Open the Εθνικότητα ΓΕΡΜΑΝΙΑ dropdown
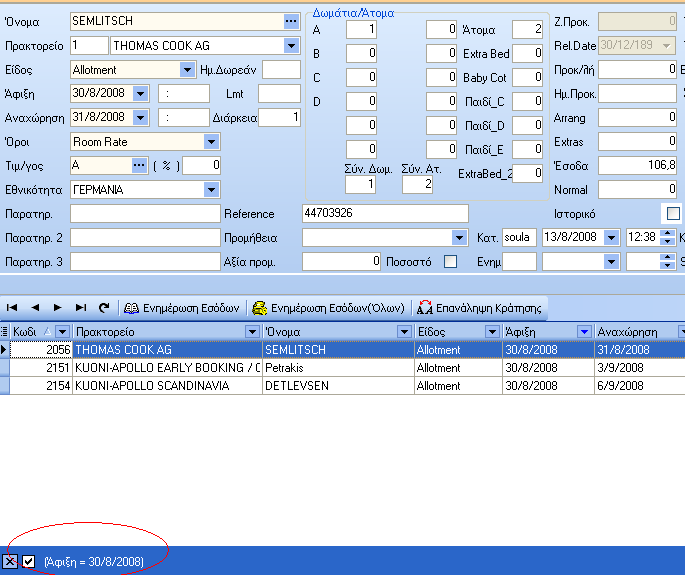 211,190
